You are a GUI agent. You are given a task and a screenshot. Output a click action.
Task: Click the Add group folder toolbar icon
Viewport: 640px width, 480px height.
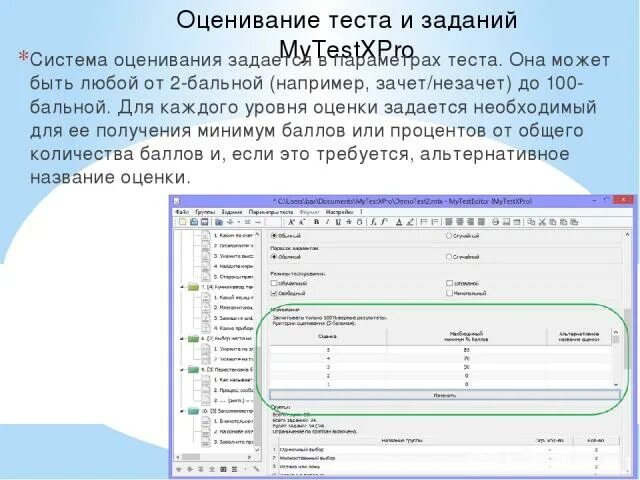[x=219, y=222]
